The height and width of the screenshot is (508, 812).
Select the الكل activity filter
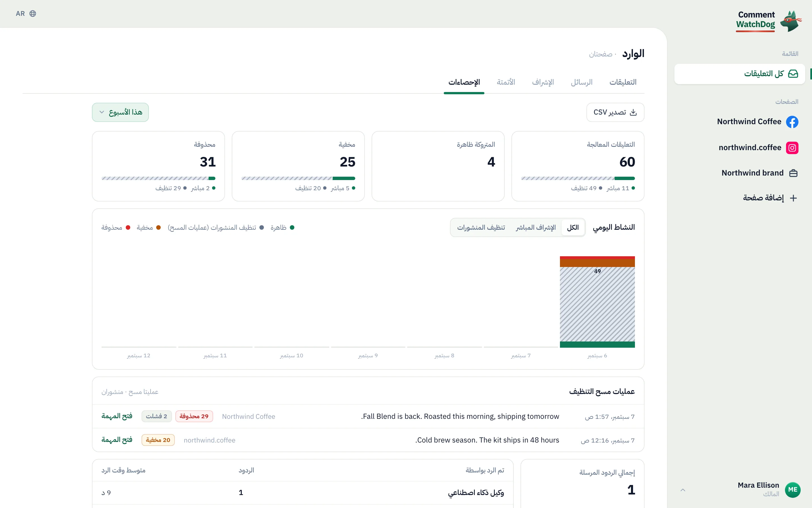click(x=573, y=227)
